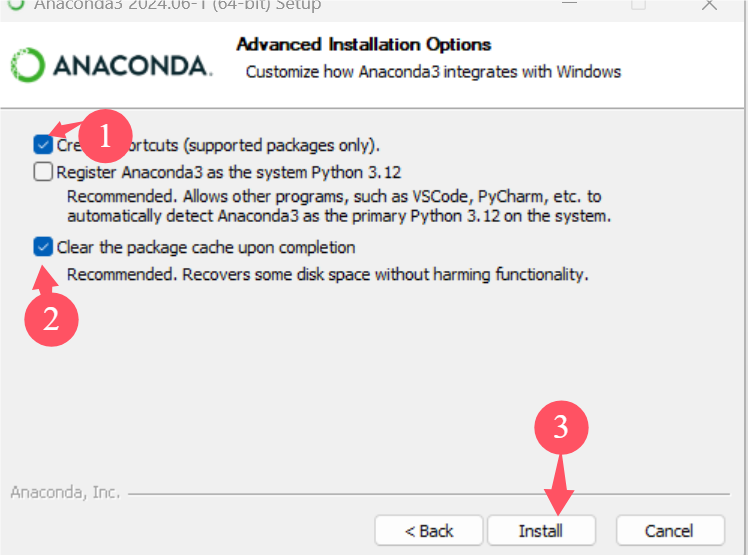Cancel the Anaconda3 setup
Image resolution: width=748 pixels, height=555 pixels.
(669, 531)
